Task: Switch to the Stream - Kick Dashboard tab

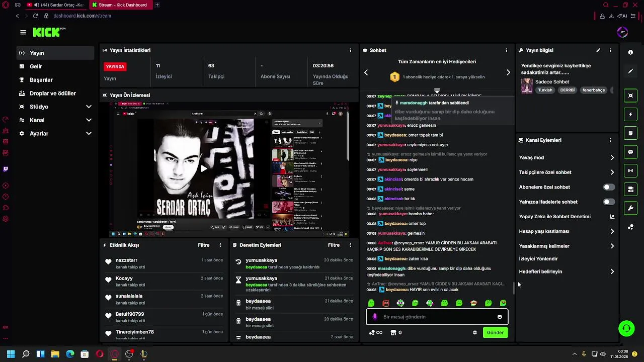Action: coord(121,5)
